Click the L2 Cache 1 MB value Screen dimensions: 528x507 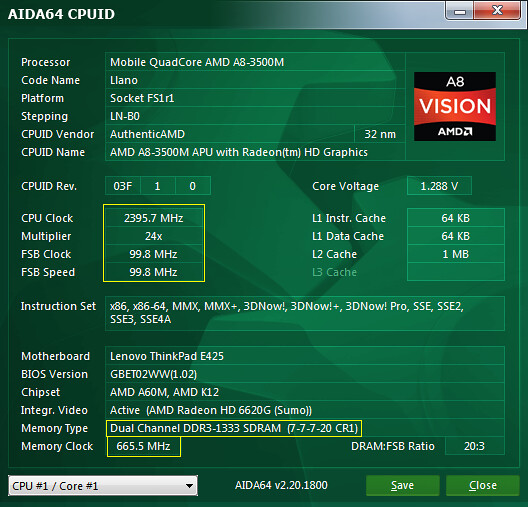pyautogui.click(x=456, y=254)
